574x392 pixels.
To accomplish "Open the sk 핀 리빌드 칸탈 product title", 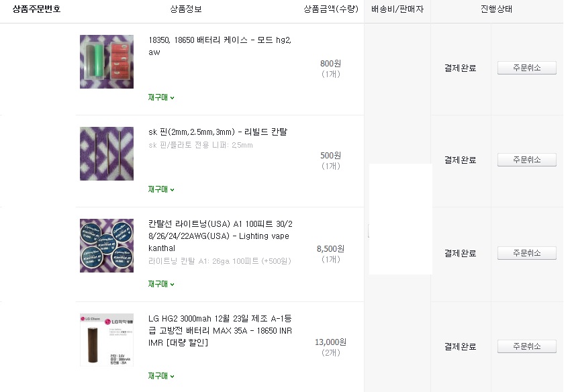I will click(218, 132).
